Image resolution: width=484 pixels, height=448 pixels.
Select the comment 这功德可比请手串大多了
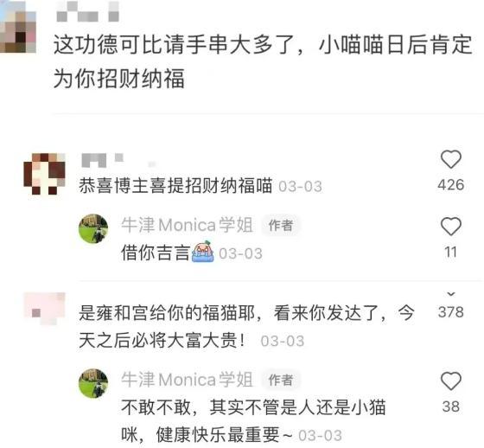263,61
